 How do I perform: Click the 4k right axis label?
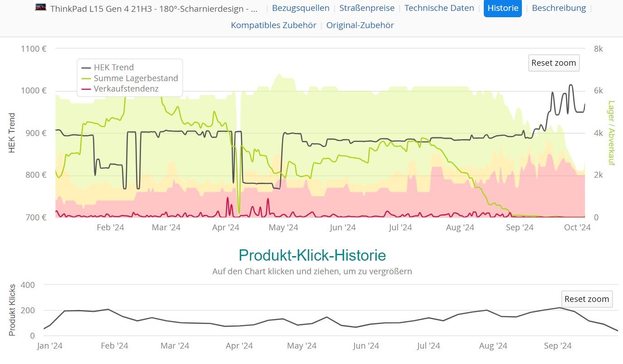point(599,133)
